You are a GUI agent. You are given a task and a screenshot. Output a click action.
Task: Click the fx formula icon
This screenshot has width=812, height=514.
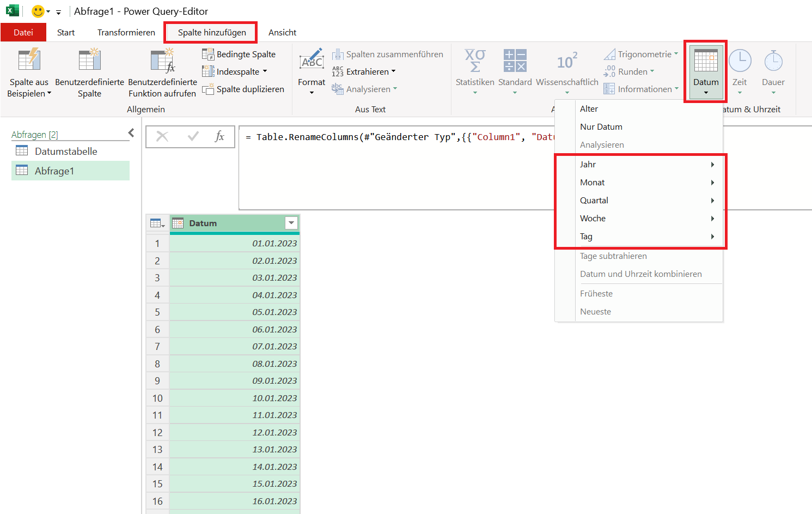point(219,136)
